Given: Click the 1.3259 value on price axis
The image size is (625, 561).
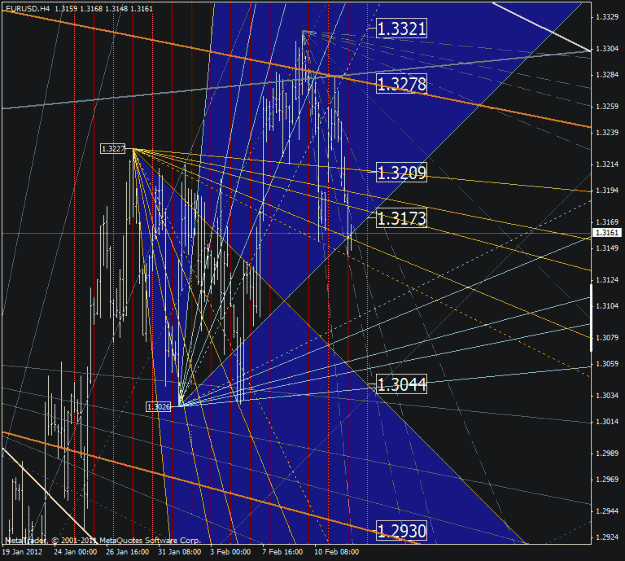Looking at the screenshot, I should tap(607, 106).
